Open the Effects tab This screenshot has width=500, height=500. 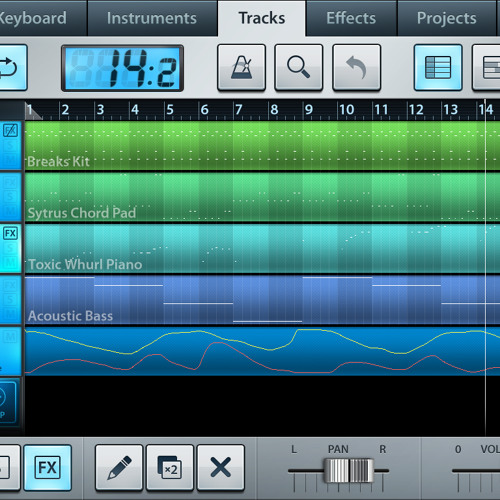351,18
